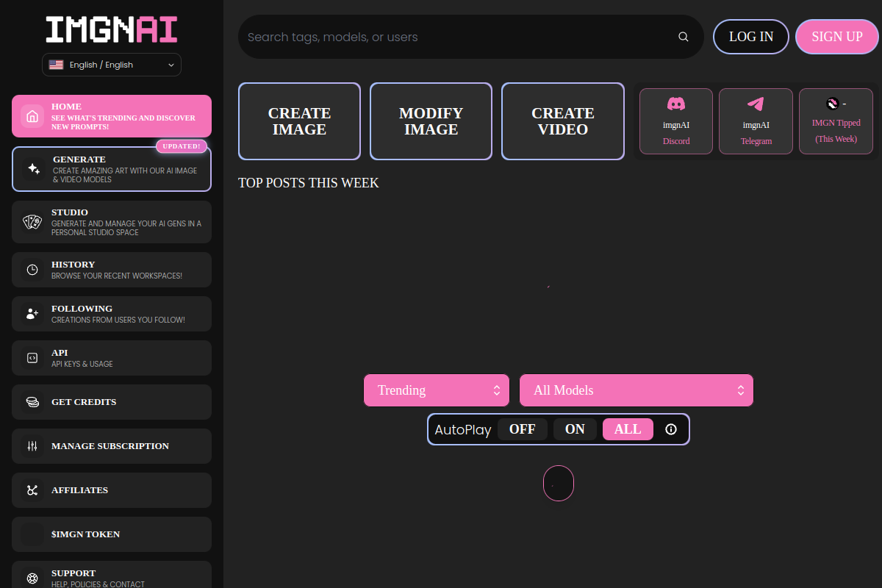Set AutoPlay to ALL
The height and width of the screenshot is (588, 882).
click(628, 429)
